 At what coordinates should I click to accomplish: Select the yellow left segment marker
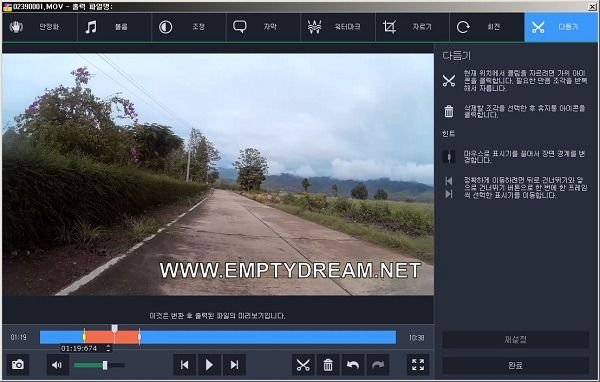pyautogui.click(x=84, y=337)
